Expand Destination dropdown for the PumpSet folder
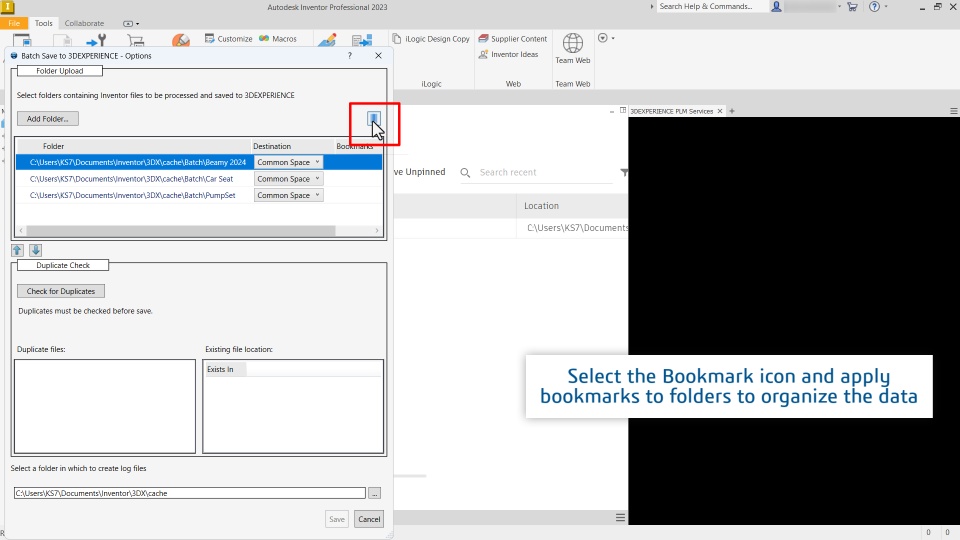 click(x=288, y=195)
